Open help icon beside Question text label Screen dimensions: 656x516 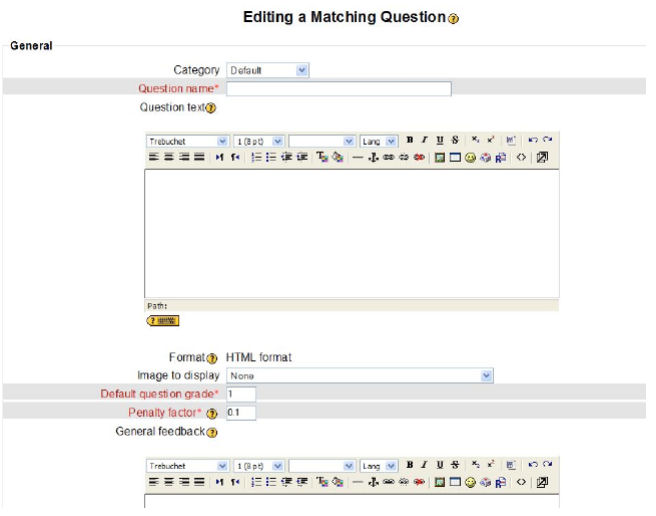pyautogui.click(x=210, y=108)
